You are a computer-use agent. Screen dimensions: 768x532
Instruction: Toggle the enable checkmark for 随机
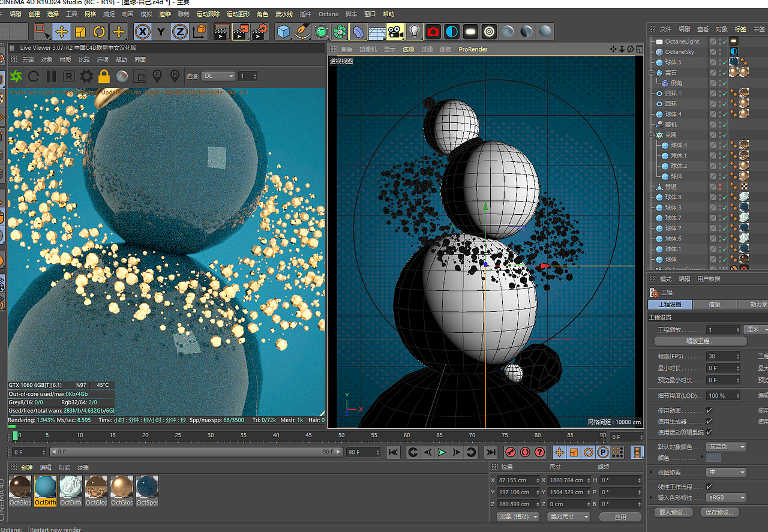click(x=724, y=125)
